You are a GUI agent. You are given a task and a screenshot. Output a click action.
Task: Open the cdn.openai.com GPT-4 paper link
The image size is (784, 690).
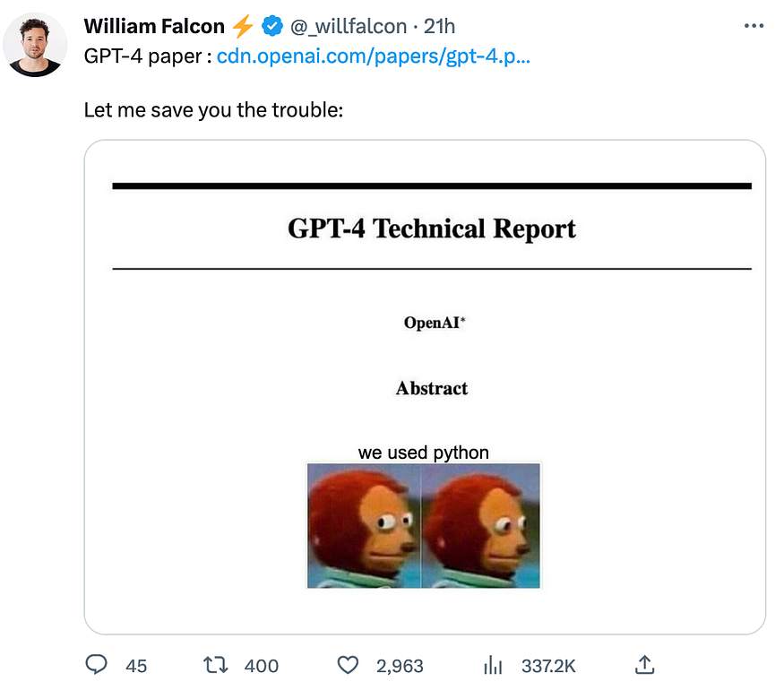click(374, 56)
